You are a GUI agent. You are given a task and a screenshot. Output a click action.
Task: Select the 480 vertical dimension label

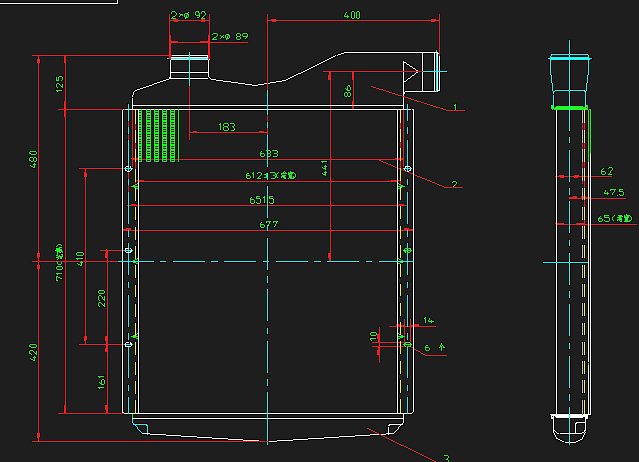point(33,158)
